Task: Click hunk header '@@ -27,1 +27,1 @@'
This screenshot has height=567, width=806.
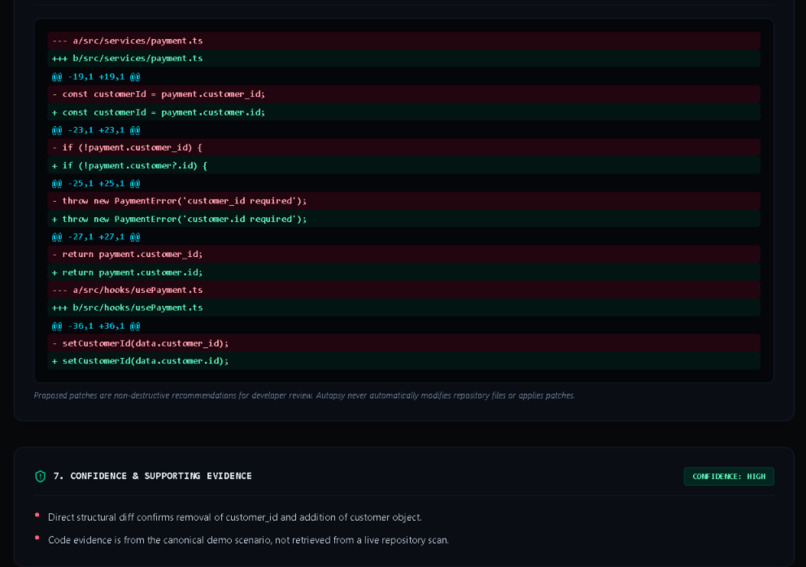Action: point(404,237)
